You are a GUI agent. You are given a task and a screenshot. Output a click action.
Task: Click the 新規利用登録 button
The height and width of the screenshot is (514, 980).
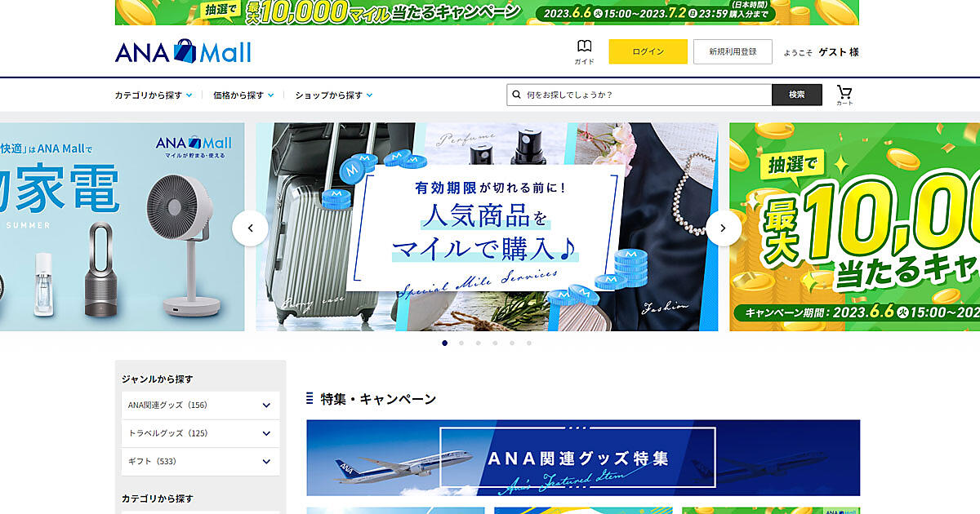tap(733, 51)
